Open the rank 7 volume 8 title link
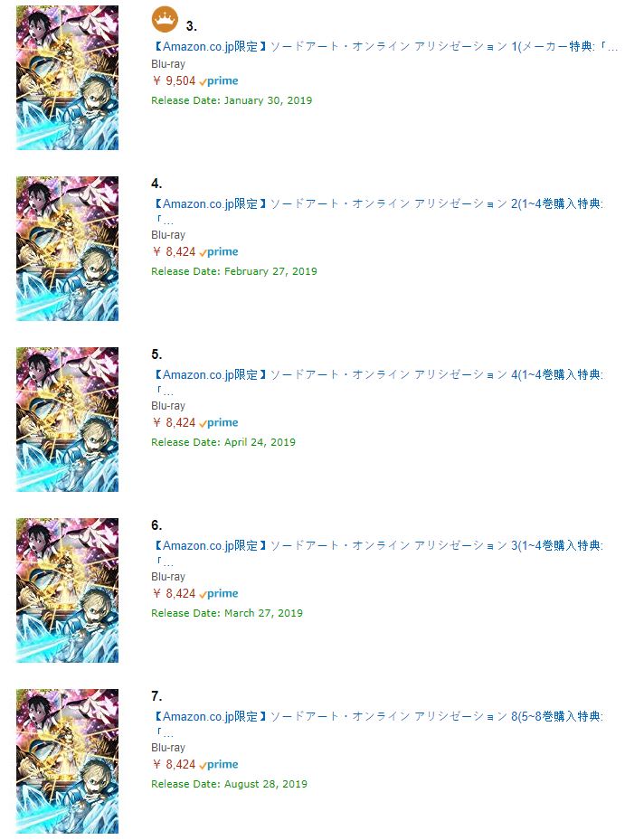This screenshot has height=840, width=625. 378,723
